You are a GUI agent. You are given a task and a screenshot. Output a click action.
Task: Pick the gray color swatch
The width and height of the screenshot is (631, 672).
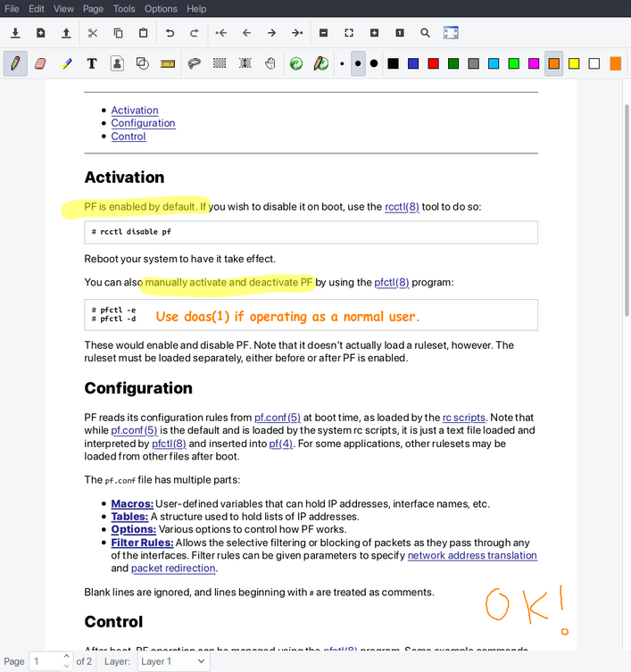pyautogui.click(x=474, y=63)
